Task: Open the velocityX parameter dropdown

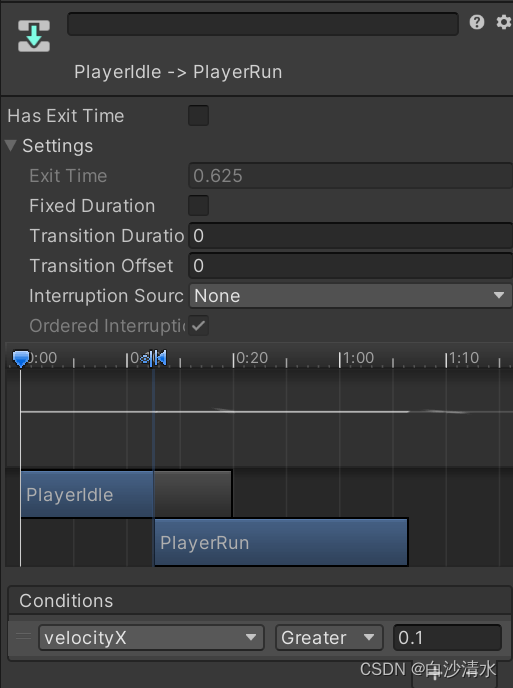Action: (x=151, y=638)
